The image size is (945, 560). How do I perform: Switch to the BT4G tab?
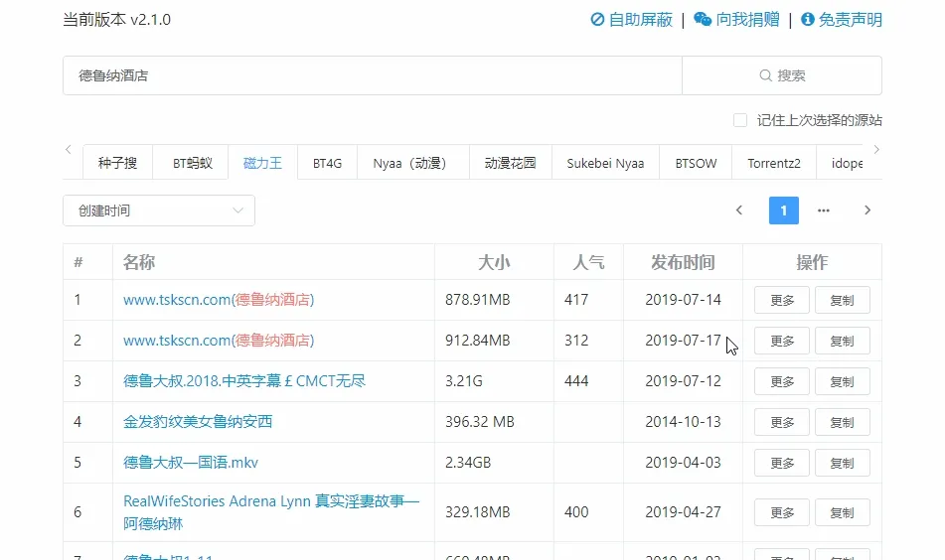(x=327, y=163)
